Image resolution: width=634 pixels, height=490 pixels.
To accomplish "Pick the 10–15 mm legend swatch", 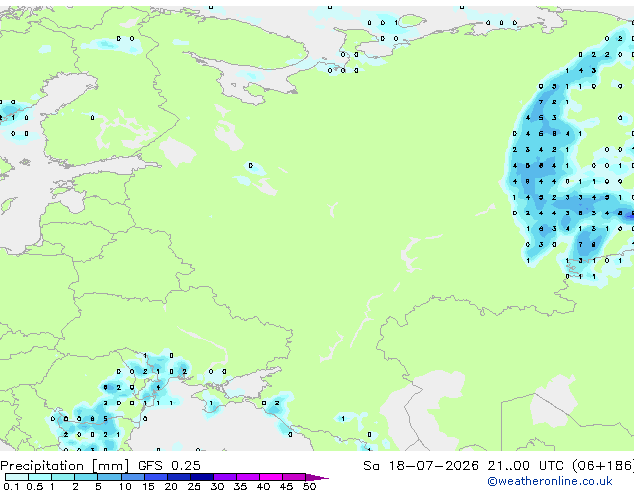I will [x=132, y=477].
